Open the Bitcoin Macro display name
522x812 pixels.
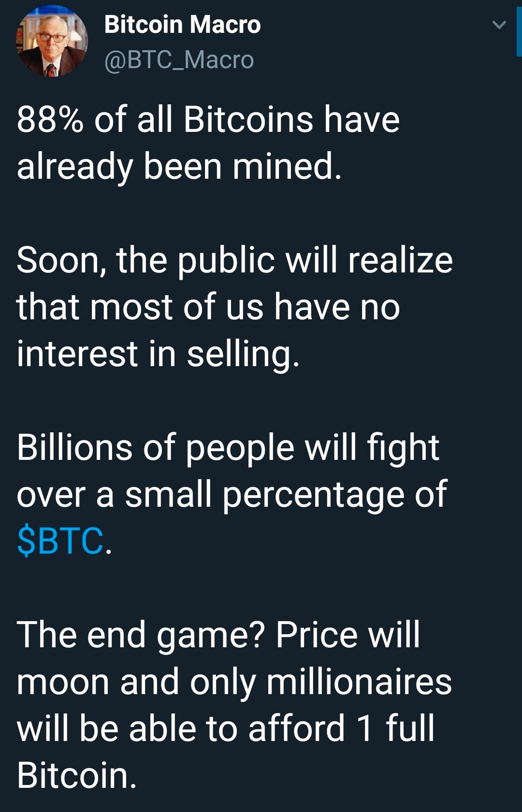click(x=182, y=24)
